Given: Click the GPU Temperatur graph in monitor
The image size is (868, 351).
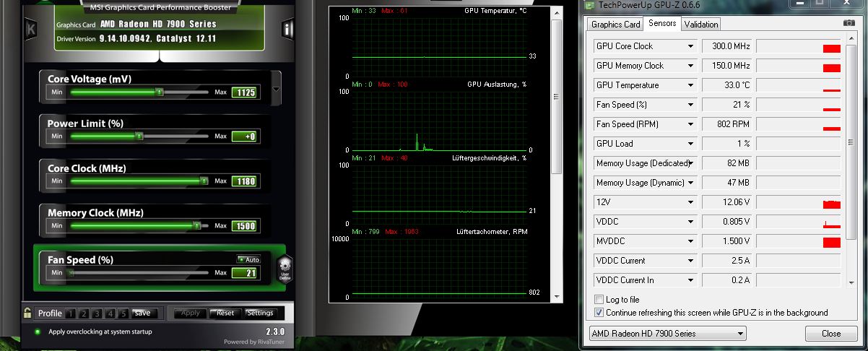Looking at the screenshot, I should click(439, 46).
